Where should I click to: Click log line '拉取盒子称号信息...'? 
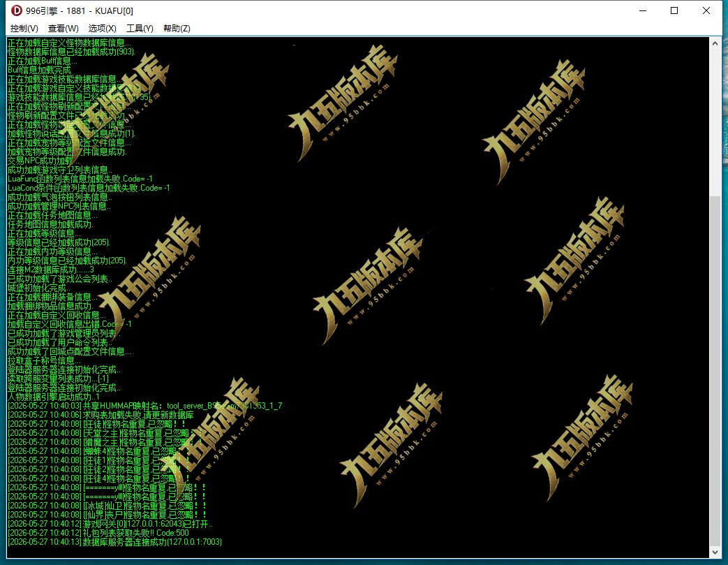tap(44, 360)
